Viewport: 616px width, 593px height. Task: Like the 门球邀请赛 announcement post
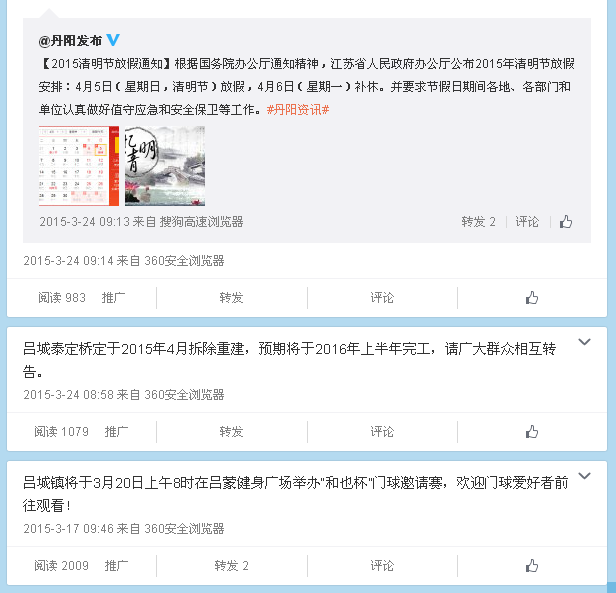[532, 566]
